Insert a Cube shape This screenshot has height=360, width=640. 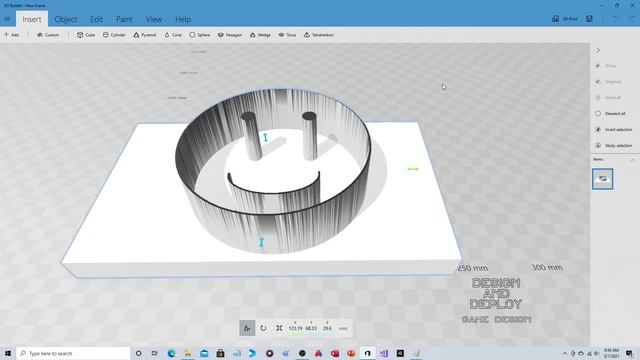pos(86,35)
